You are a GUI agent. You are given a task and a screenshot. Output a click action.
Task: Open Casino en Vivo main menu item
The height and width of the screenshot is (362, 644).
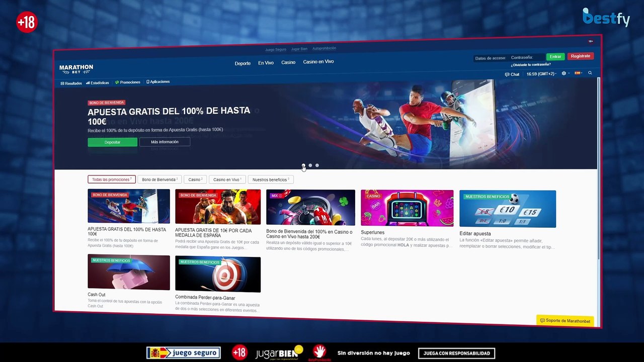point(318,62)
